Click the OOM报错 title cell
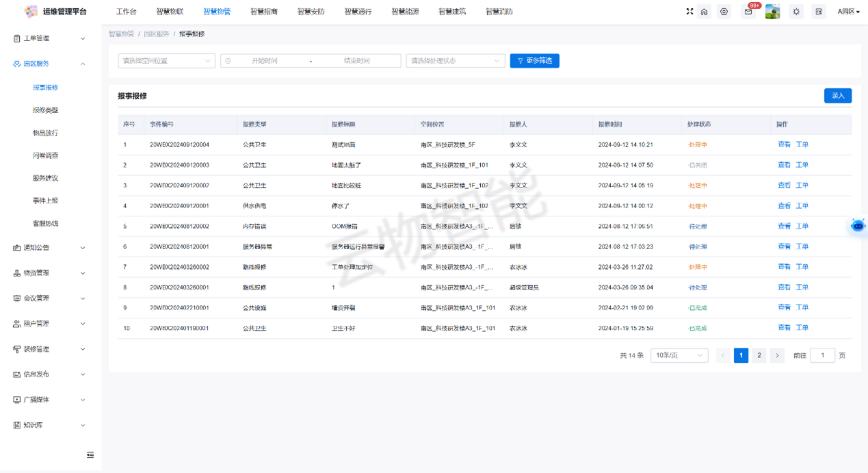 pos(345,227)
